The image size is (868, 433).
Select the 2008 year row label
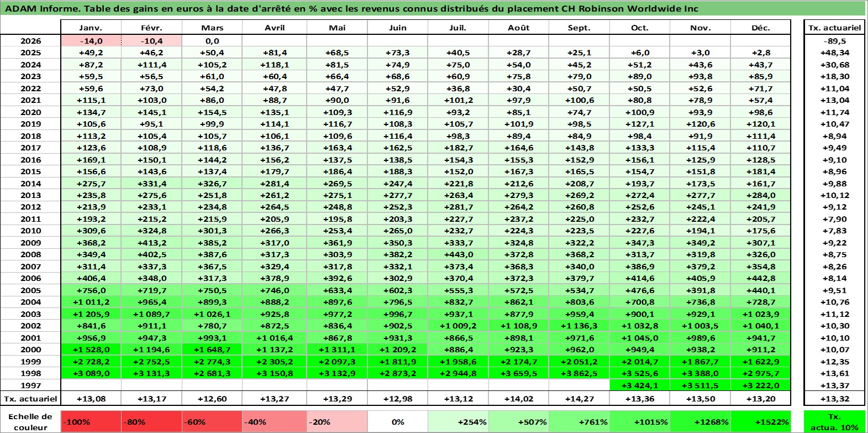(x=30, y=254)
